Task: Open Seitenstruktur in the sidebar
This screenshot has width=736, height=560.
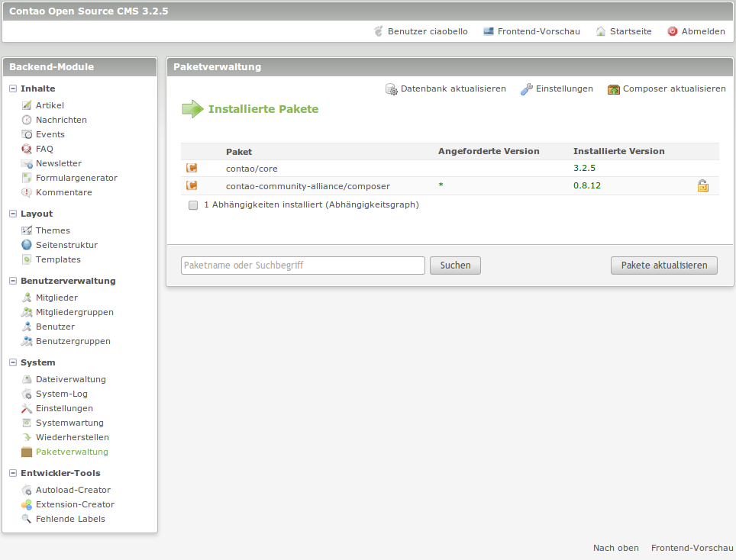Action: [66, 245]
